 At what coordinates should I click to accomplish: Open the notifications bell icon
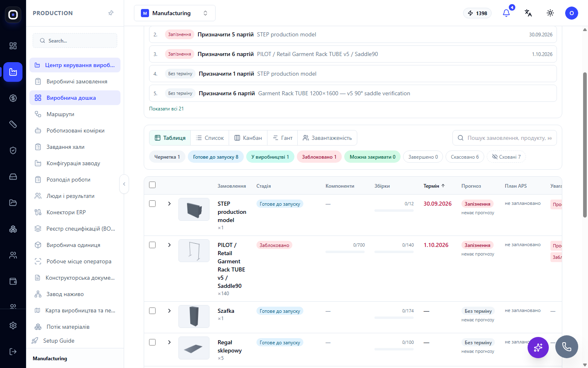[506, 13]
